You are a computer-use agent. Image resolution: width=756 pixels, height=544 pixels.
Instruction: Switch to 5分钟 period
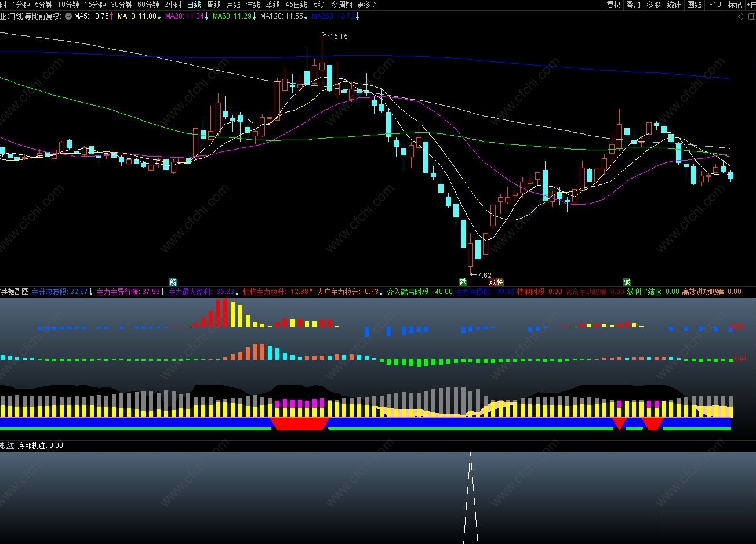pyautogui.click(x=43, y=5)
